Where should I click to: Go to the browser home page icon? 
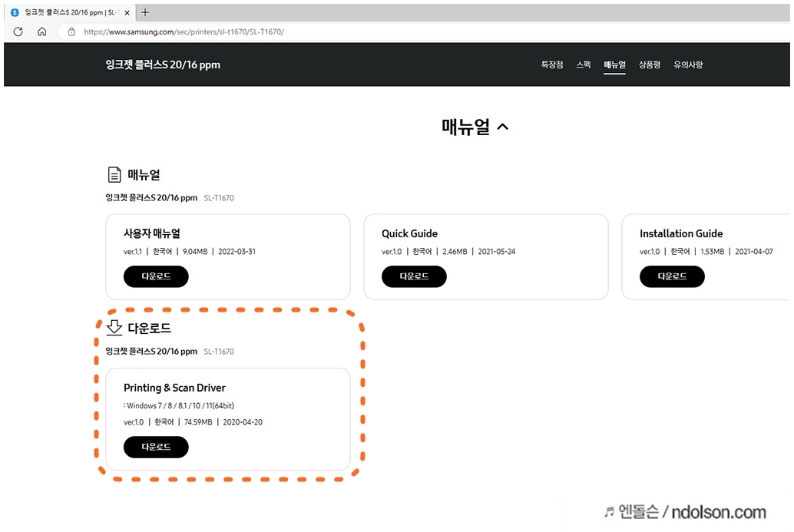42,31
